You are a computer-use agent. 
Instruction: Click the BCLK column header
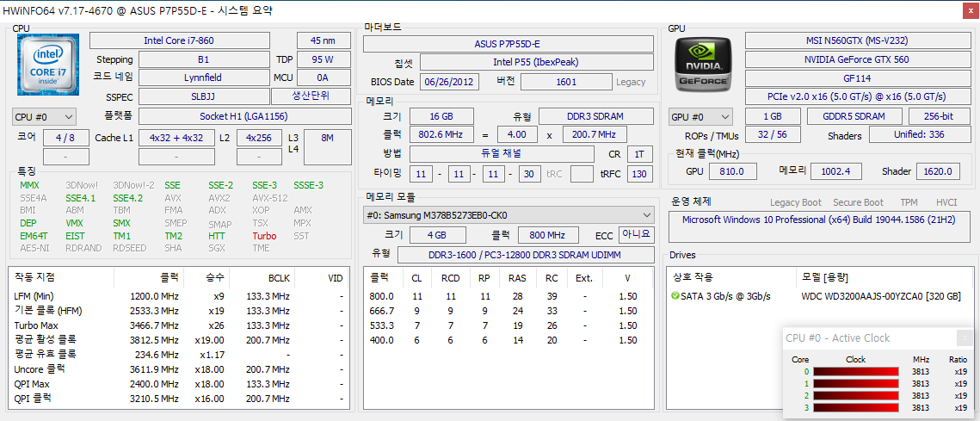coord(263,278)
